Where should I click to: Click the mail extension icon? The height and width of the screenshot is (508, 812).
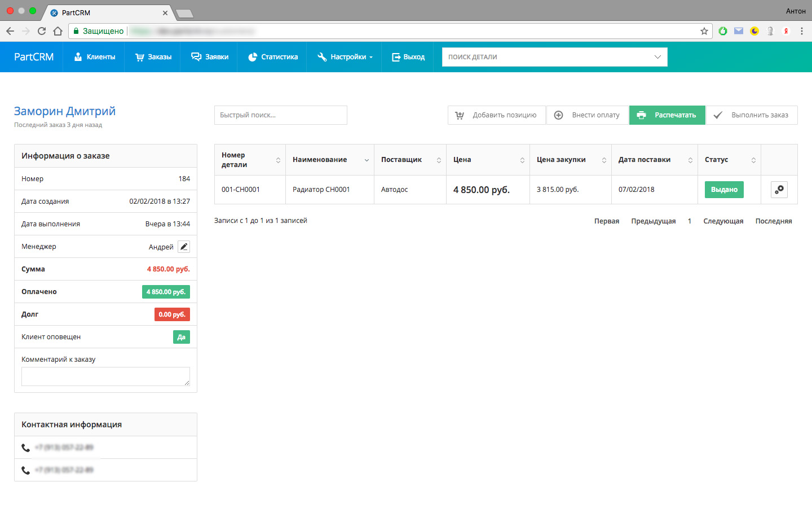(738, 31)
